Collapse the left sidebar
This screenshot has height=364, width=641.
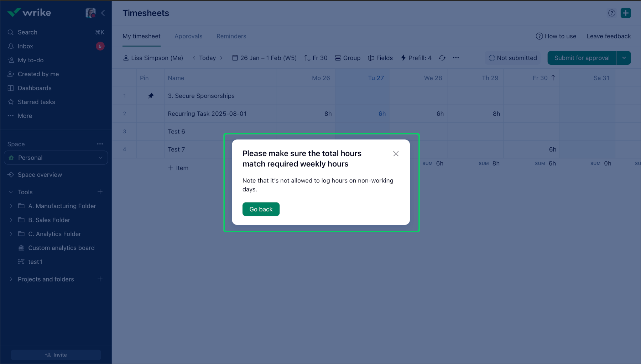pos(103,13)
